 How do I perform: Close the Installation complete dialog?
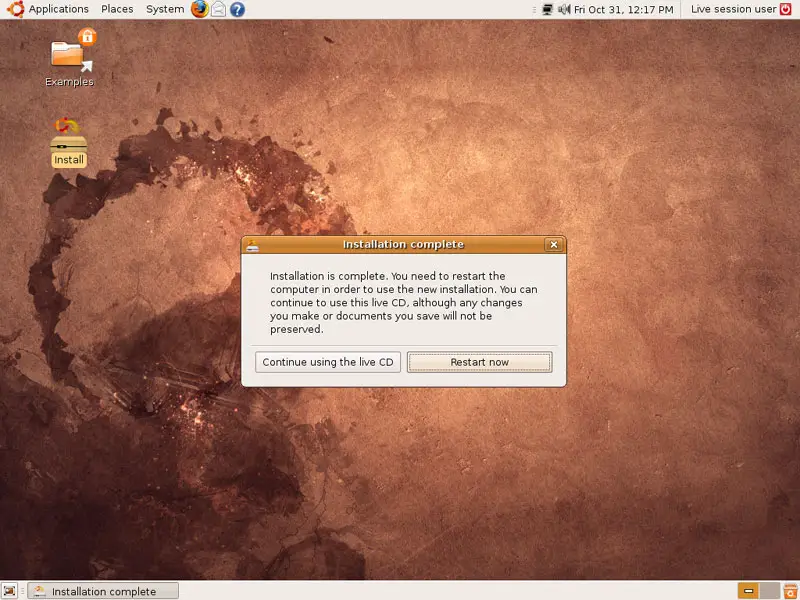pyautogui.click(x=554, y=245)
